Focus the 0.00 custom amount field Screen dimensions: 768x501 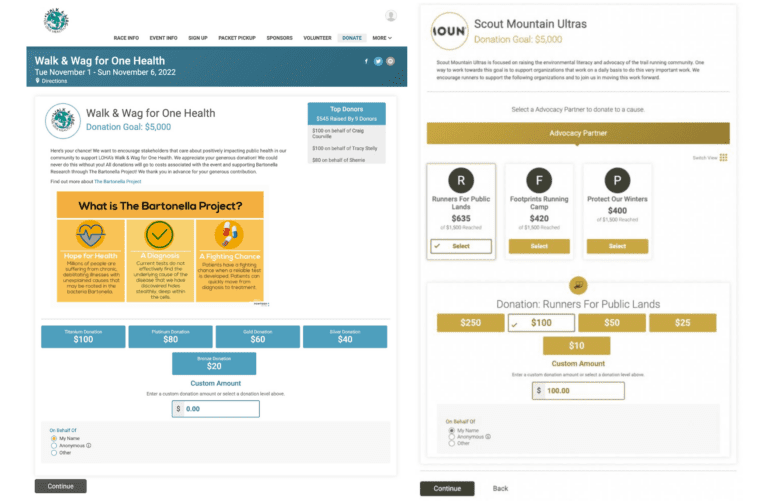216,409
